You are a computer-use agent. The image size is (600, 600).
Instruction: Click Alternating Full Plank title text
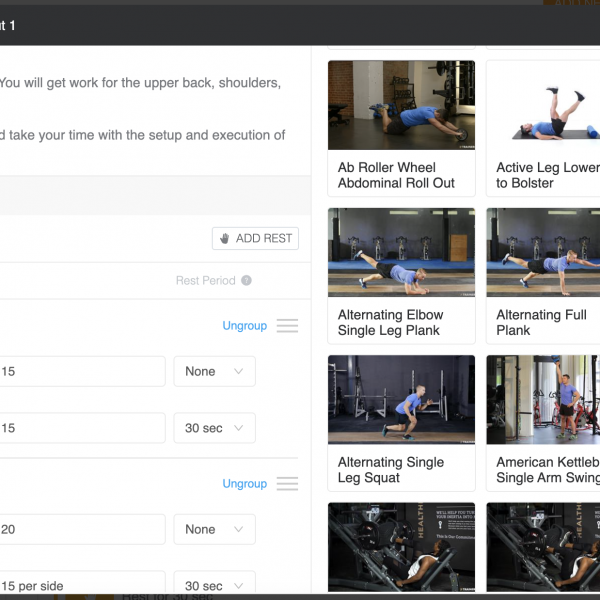[541, 323]
